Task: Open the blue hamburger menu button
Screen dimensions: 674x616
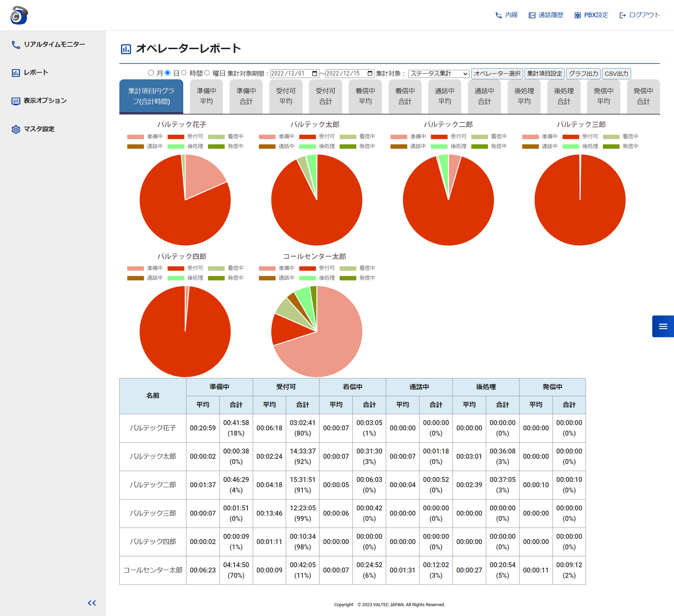Action: coord(663,326)
